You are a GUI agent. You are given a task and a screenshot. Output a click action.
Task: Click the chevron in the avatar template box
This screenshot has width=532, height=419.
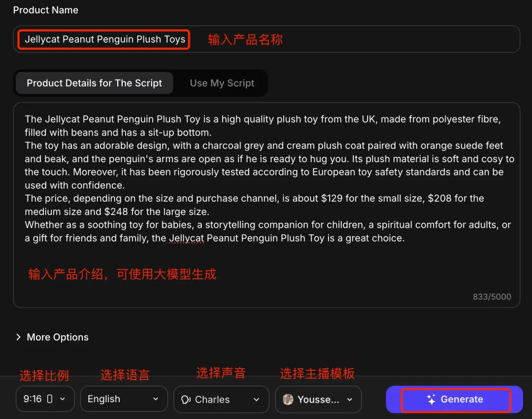(350, 400)
